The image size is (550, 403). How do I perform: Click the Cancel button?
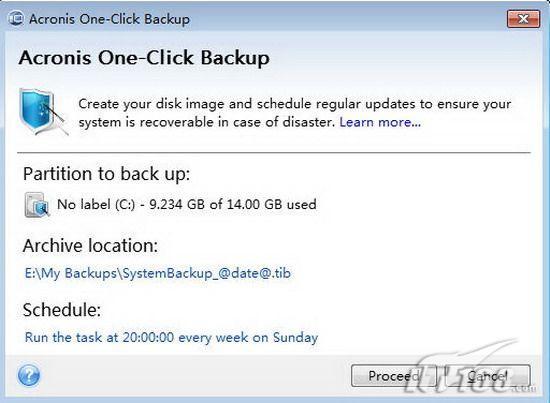click(x=488, y=376)
